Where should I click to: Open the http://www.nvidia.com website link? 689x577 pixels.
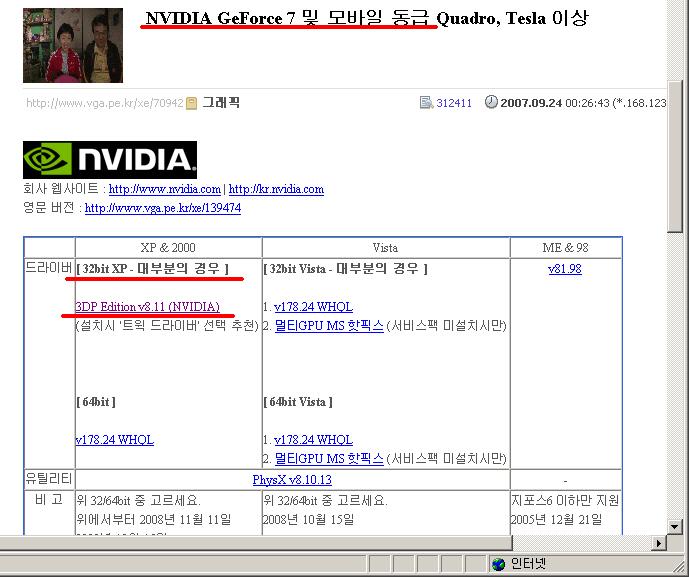pyautogui.click(x=164, y=189)
